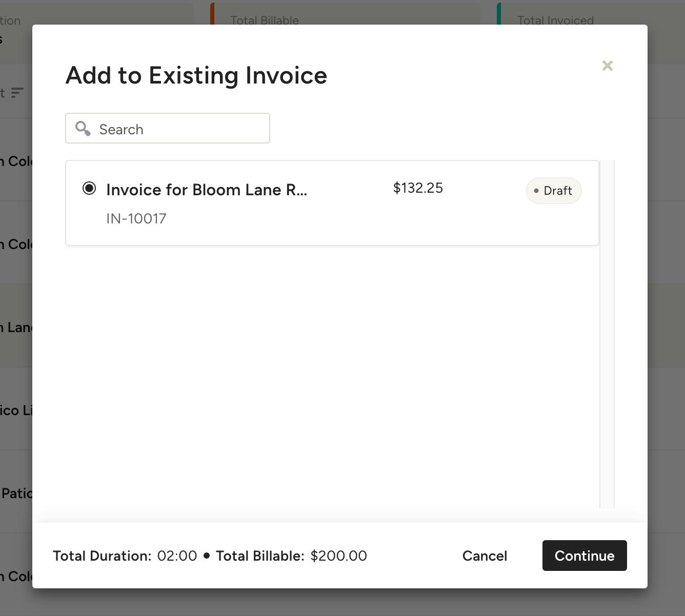Click the sort icon behind the dialog
The width and height of the screenshot is (685, 616).
coord(17,93)
